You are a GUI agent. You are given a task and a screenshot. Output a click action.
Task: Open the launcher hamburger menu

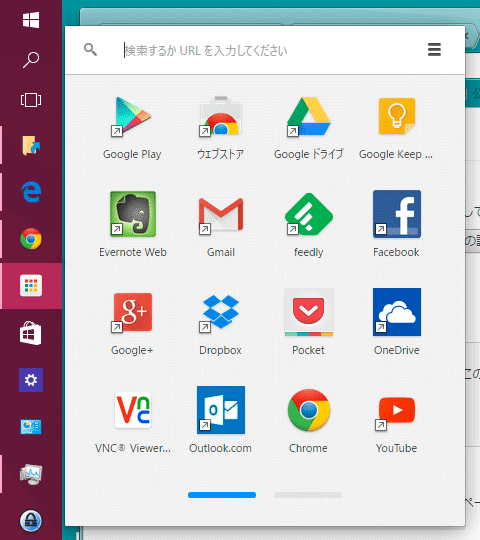(434, 50)
